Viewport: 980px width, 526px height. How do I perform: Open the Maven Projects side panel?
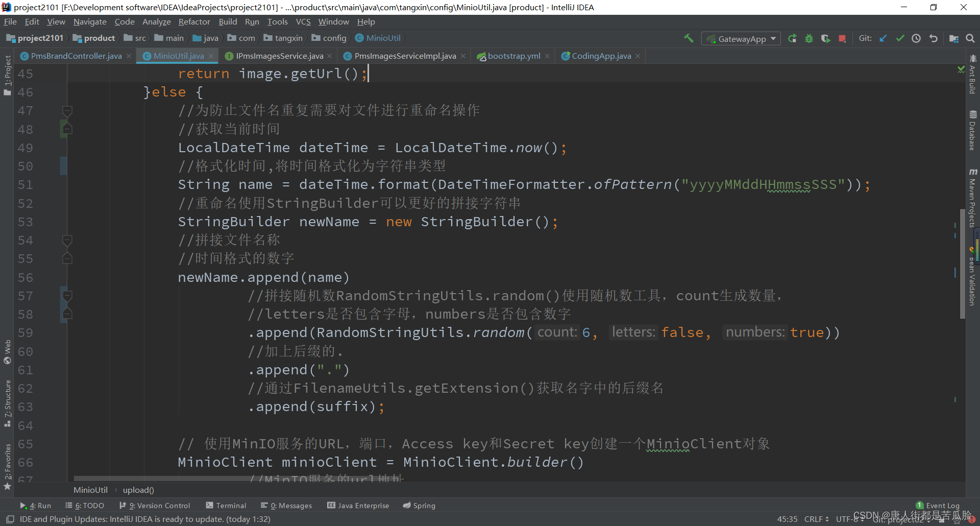click(973, 198)
